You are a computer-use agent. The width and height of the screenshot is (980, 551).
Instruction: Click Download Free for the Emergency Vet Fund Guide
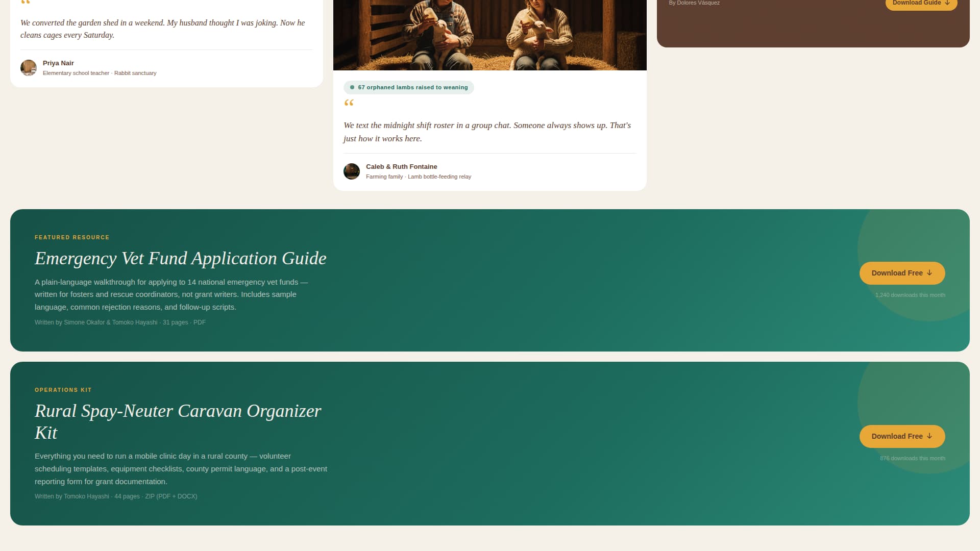pyautogui.click(x=902, y=273)
